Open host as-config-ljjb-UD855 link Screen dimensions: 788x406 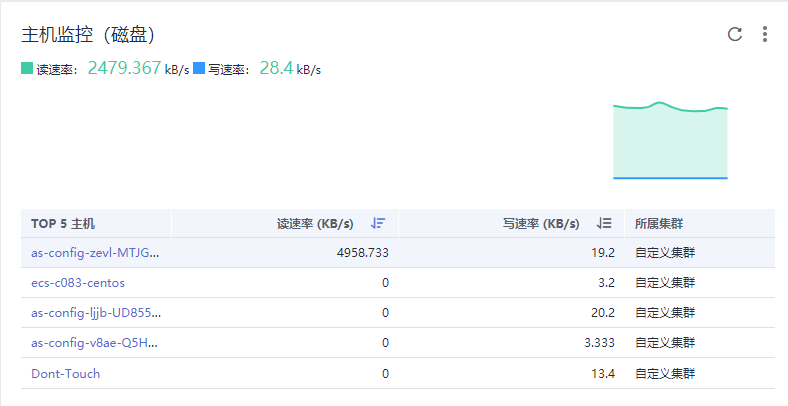click(95, 313)
